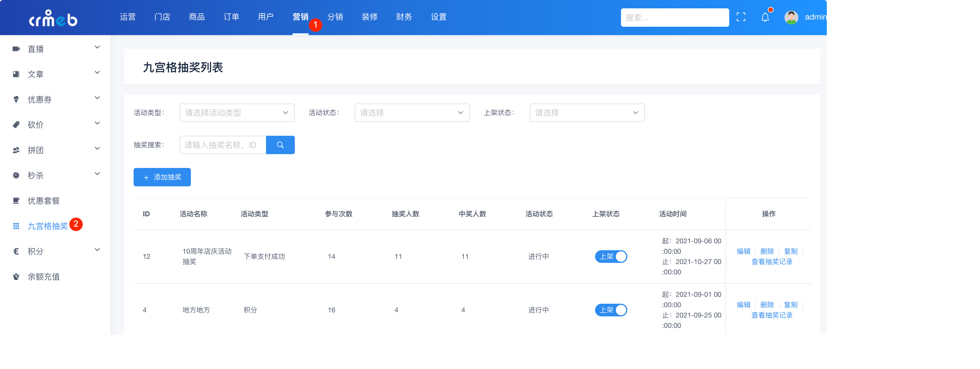The height and width of the screenshot is (369, 980).
Task: Click the 优惠券 sidebar icon
Action: pyautogui.click(x=16, y=99)
